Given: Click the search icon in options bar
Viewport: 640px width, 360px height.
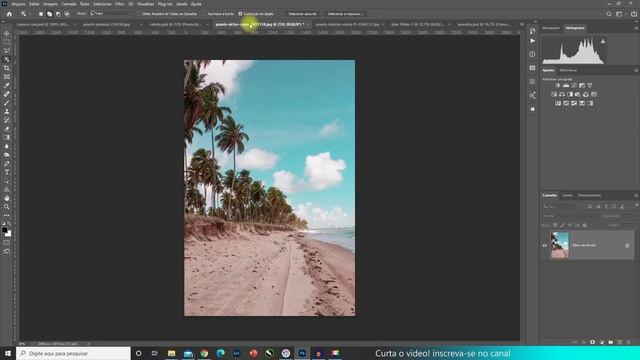Looking at the screenshot, I should 609,13.
